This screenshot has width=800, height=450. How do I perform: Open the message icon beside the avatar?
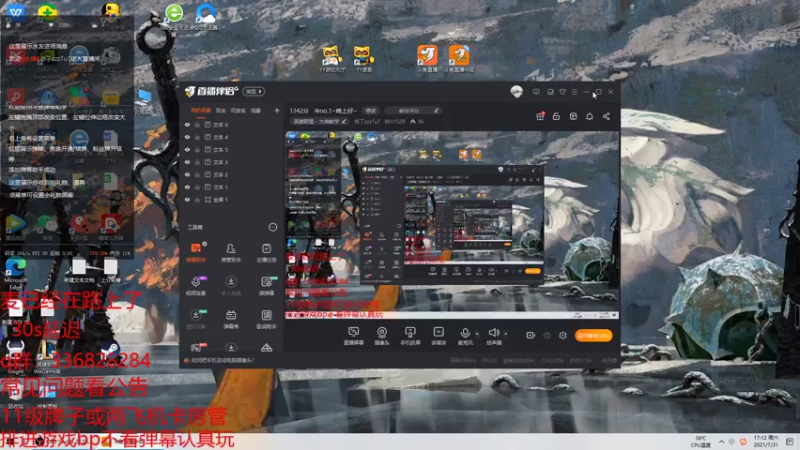(536, 92)
